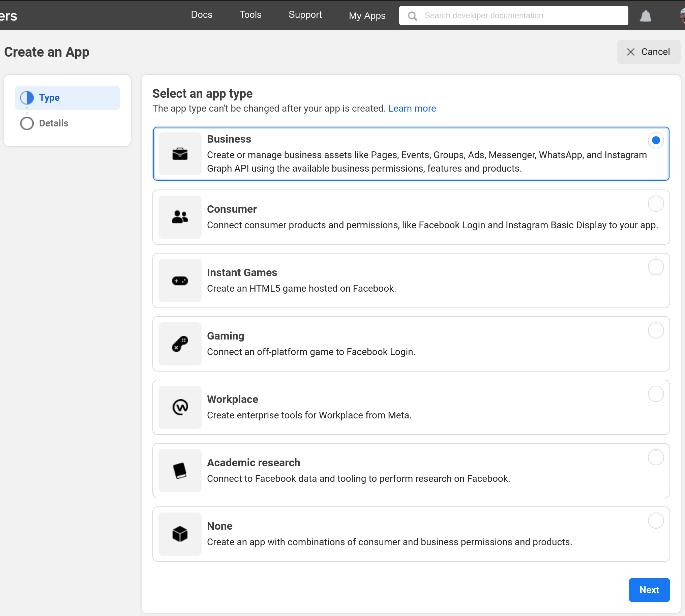
Task: Expand the Type step in sidebar
Action: pyautogui.click(x=67, y=97)
